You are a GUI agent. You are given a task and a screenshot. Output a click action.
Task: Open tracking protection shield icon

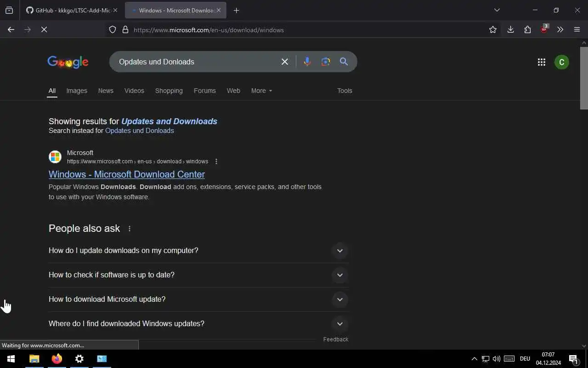(x=113, y=30)
